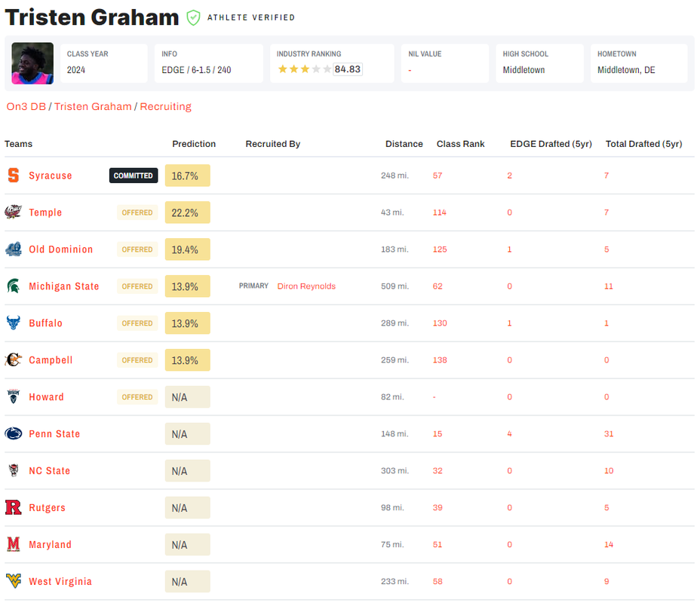This screenshot has width=700, height=603.
Task: Open Tristen Graham's profile photo
Action: [32, 63]
